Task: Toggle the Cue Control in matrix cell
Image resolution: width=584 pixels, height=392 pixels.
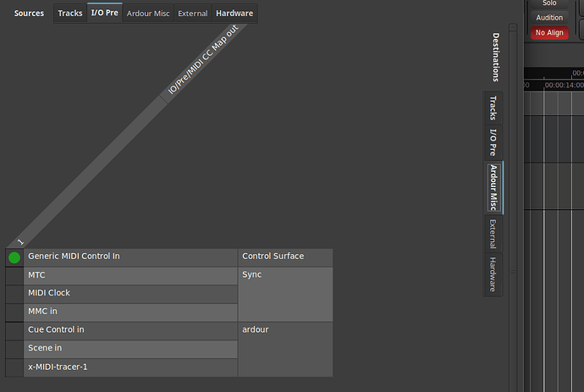Action: (x=14, y=330)
